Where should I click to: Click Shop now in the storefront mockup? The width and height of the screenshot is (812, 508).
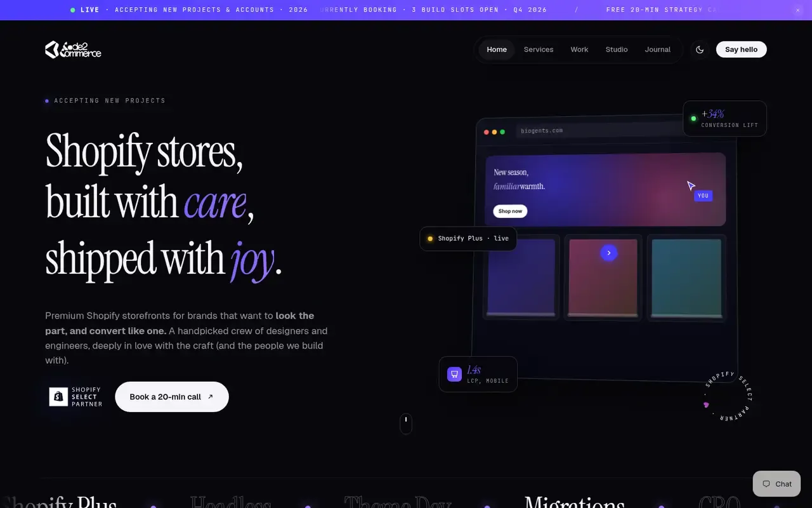click(510, 211)
